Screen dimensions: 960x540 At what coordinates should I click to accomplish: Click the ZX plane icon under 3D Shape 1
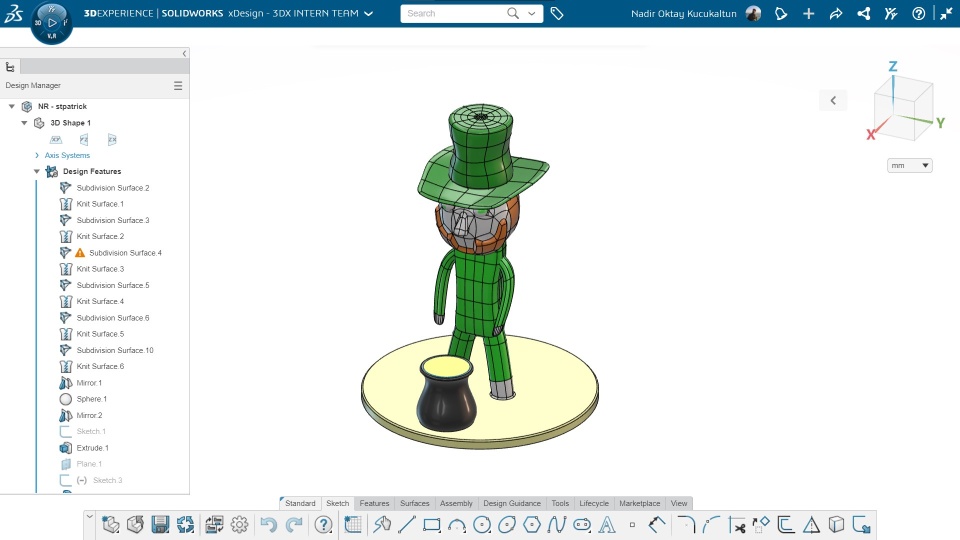112,140
